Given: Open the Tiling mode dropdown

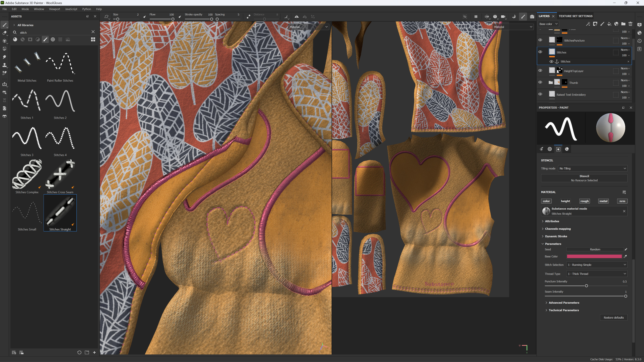Looking at the screenshot, I should pyautogui.click(x=593, y=168).
